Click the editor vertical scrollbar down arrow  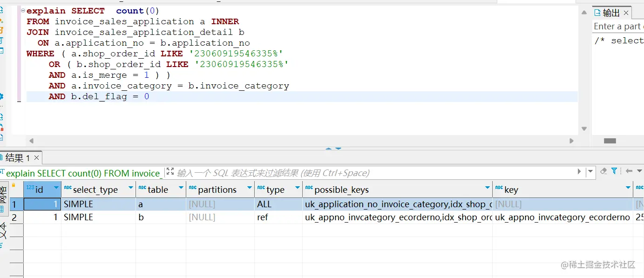coord(584,129)
